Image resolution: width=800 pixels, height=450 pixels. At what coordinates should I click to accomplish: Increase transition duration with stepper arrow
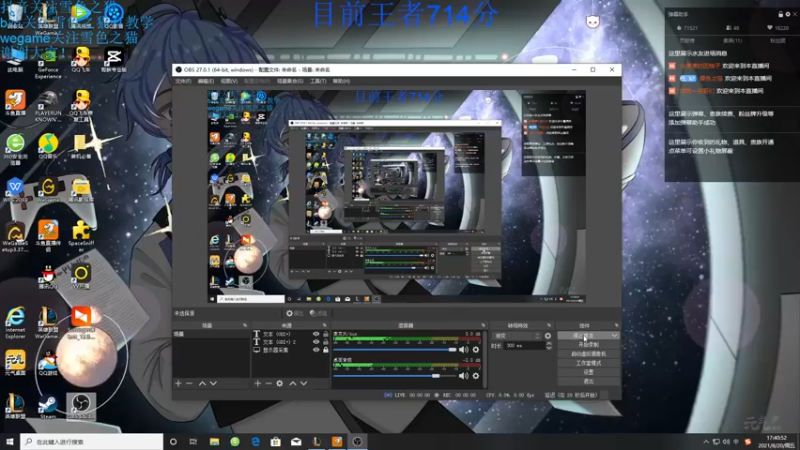coord(548,344)
